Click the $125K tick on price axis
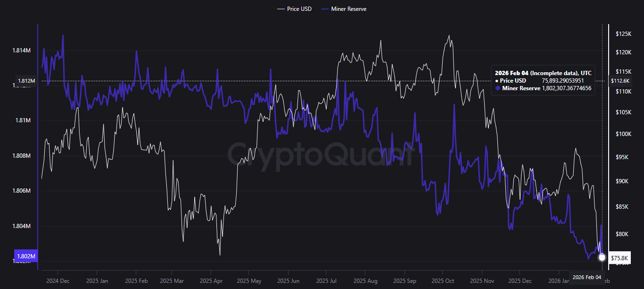Viewport: 644px width, 289px height. (624, 34)
